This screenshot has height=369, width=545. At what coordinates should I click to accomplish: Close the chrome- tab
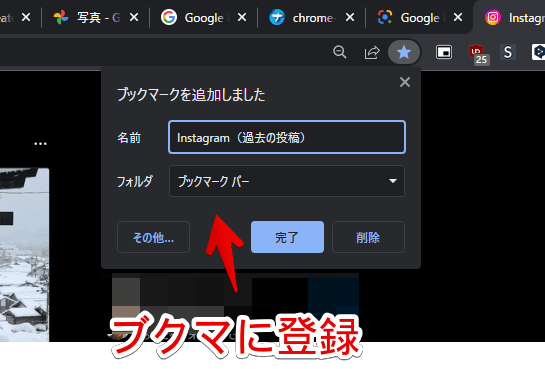click(350, 17)
